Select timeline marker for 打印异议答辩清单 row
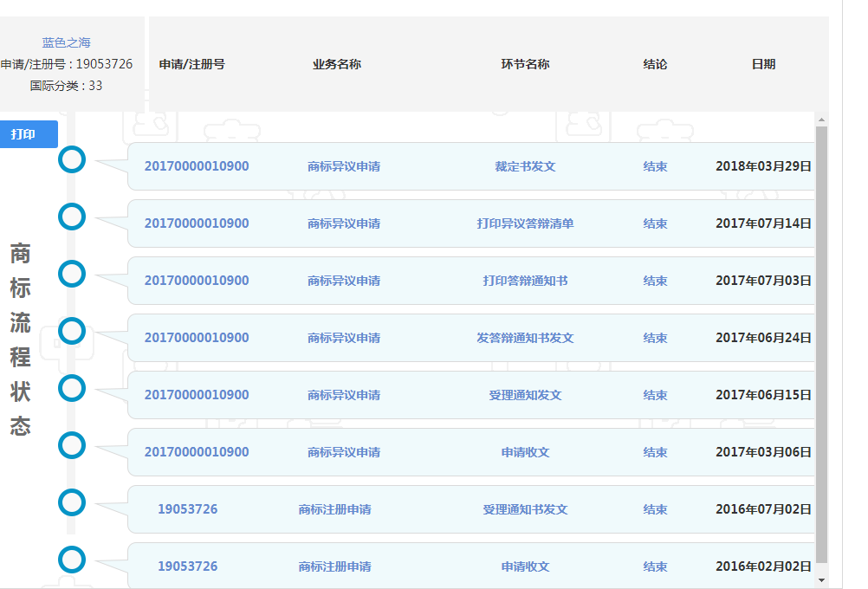Image resolution: width=868 pixels, height=589 pixels. [72, 217]
